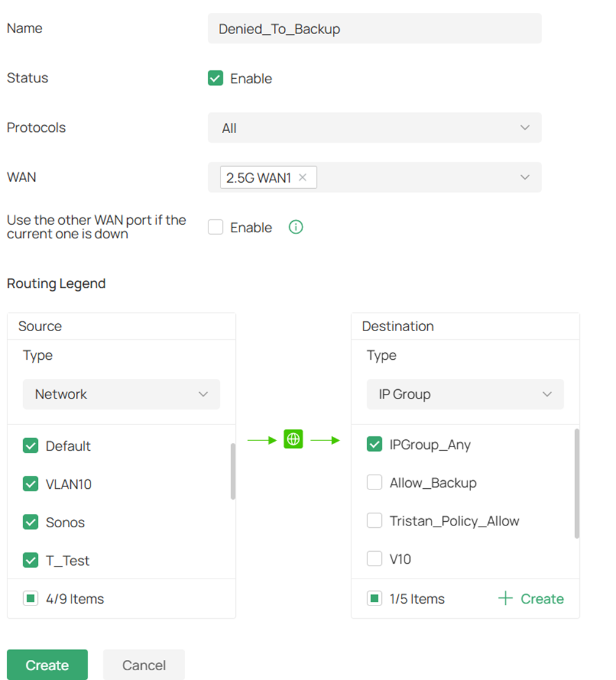Uncheck the VLAN10 network checkbox
The height and width of the screenshot is (680, 616).
coord(31,483)
